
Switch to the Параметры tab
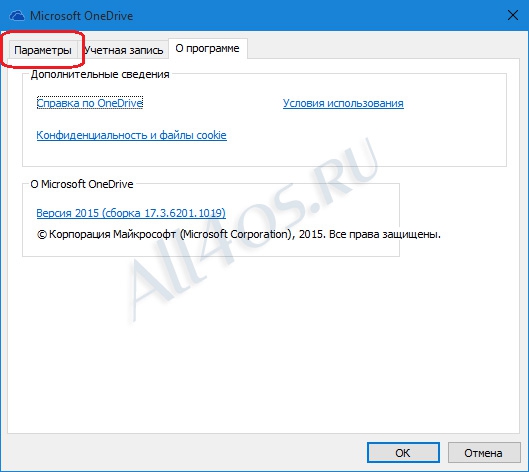click(43, 50)
